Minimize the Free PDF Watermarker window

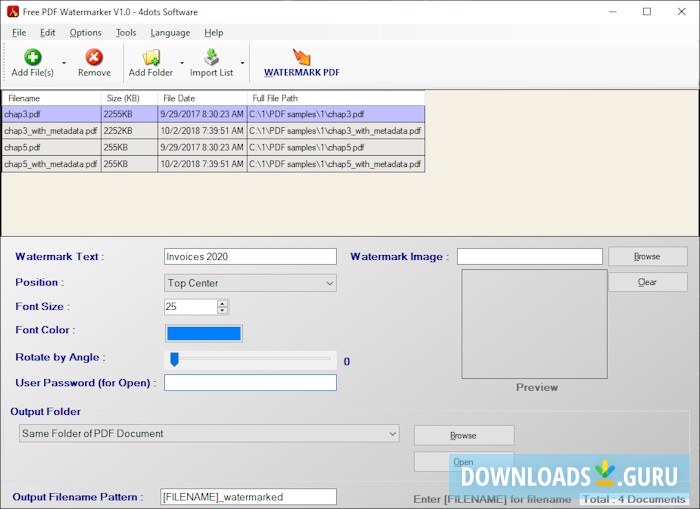613,12
